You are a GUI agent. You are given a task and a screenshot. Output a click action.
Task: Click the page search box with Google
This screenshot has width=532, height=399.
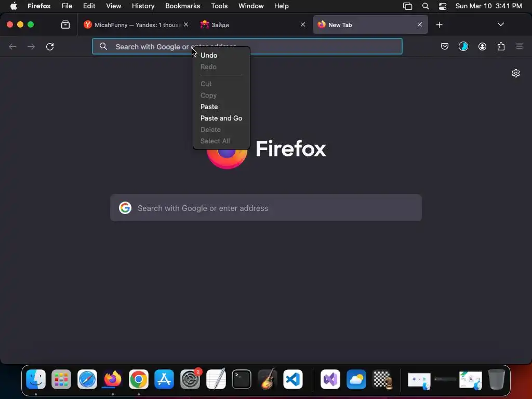pyautogui.click(x=266, y=208)
